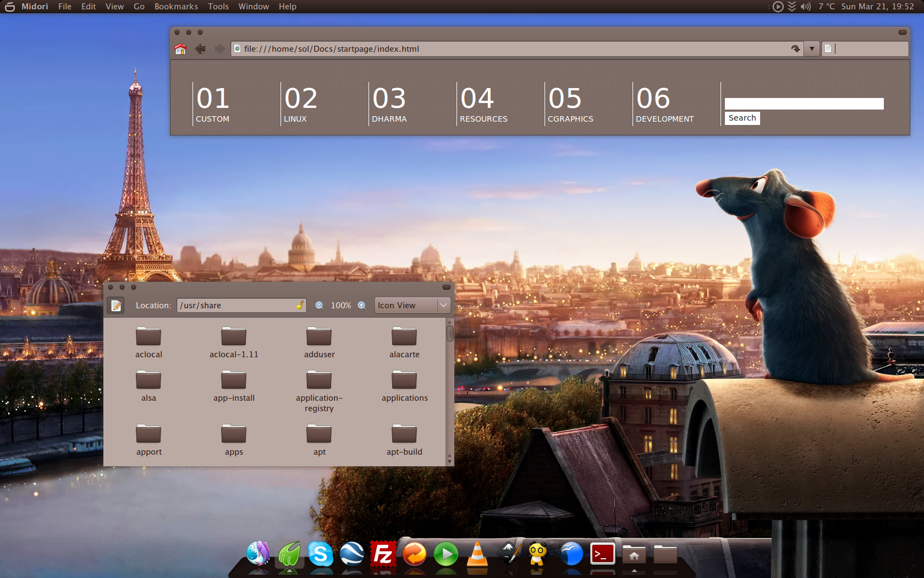Go back in Midori browser
This screenshot has width=924, height=578.
pyautogui.click(x=200, y=49)
